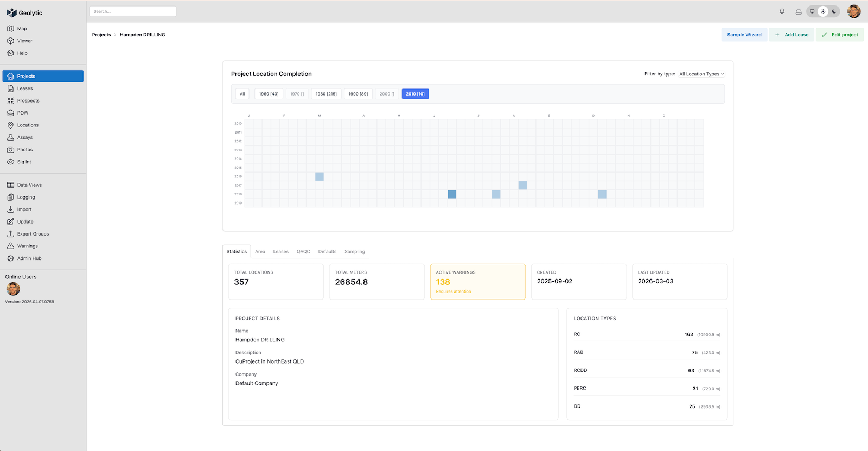868x451 pixels.
Task: Open the Warnings triangle icon
Action: [x=10, y=246]
